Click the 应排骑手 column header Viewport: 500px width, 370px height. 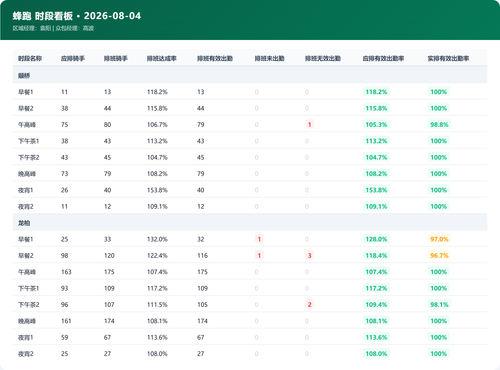point(73,58)
